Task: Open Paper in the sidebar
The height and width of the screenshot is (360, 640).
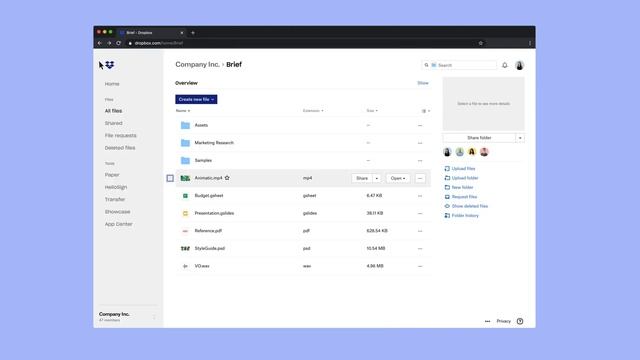Action: coord(112,175)
